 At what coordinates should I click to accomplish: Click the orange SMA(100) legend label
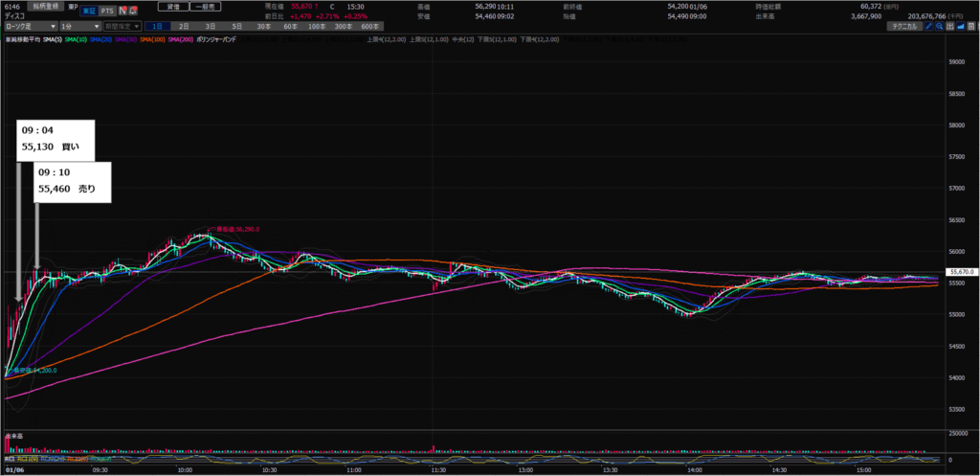point(154,39)
